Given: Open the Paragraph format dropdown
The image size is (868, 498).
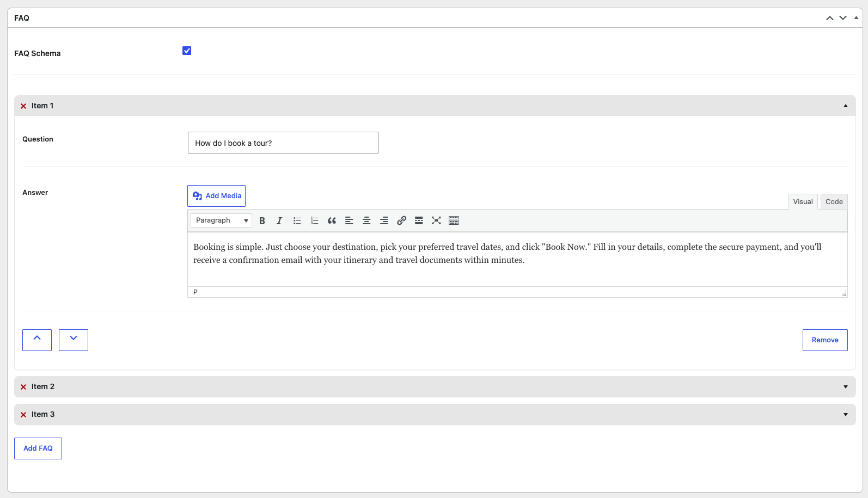Looking at the screenshot, I should (221, 220).
